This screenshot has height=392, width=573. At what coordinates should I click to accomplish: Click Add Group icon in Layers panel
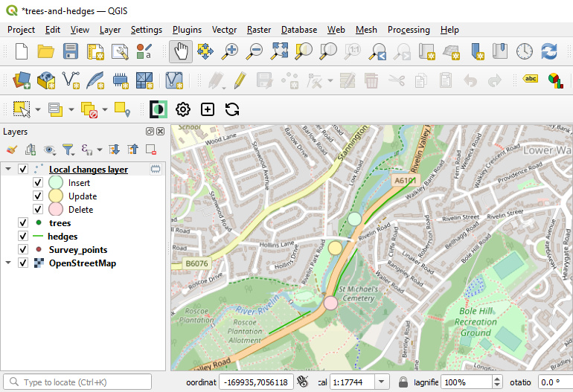point(31,150)
